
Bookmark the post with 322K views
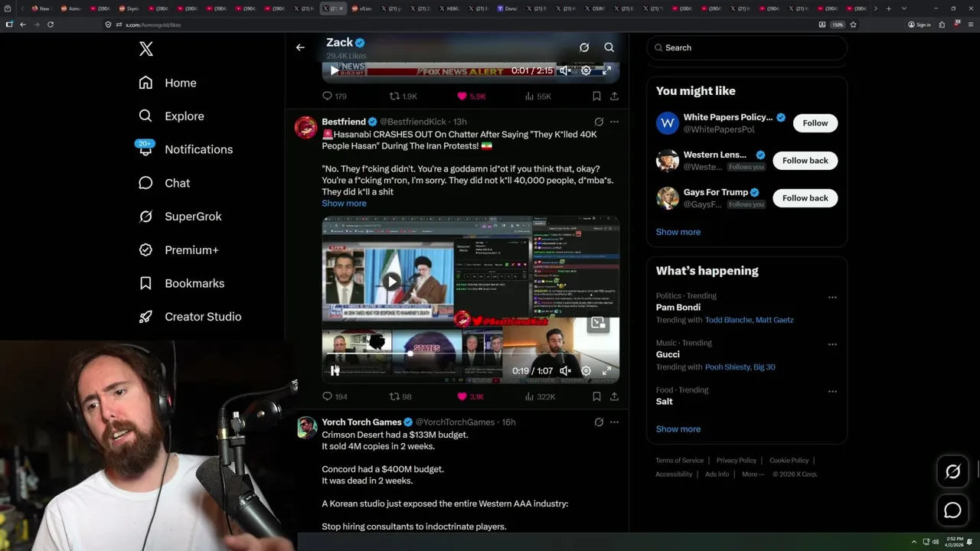(x=596, y=396)
